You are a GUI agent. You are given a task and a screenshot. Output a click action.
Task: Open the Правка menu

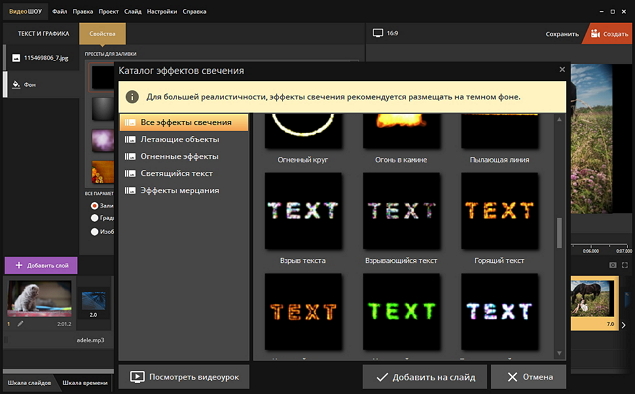point(83,11)
